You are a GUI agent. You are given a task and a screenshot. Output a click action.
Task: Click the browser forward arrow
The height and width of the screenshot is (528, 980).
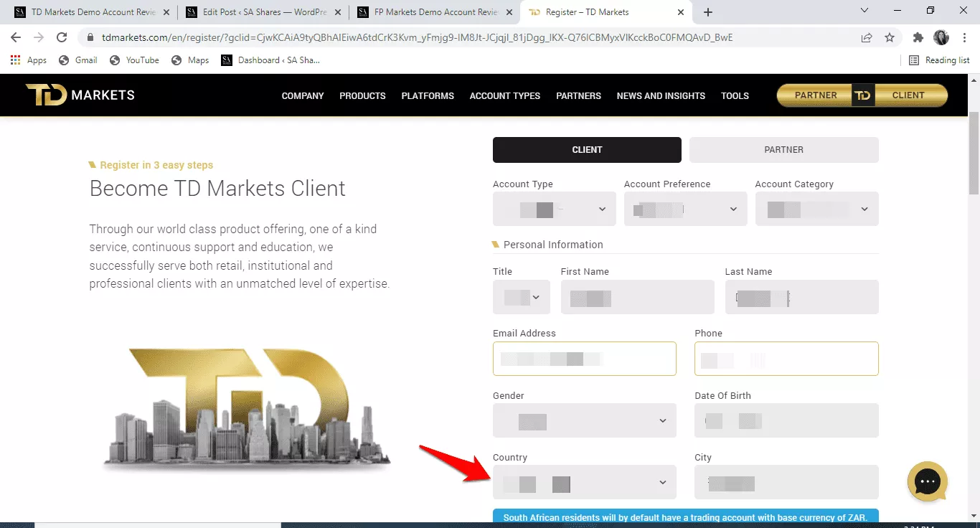(39, 37)
